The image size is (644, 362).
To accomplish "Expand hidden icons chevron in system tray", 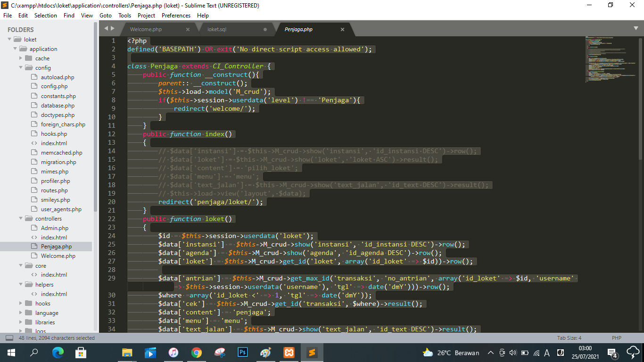I will click(x=490, y=353).
